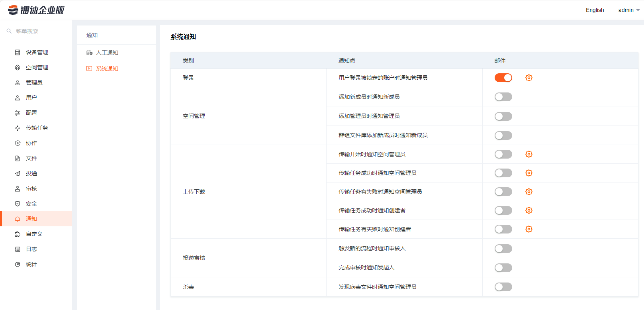The height and width of the screenshot is (310, 644).
Task: Enable 发现病毒文件时通知空间管理员 toggle
Action: 503,287
